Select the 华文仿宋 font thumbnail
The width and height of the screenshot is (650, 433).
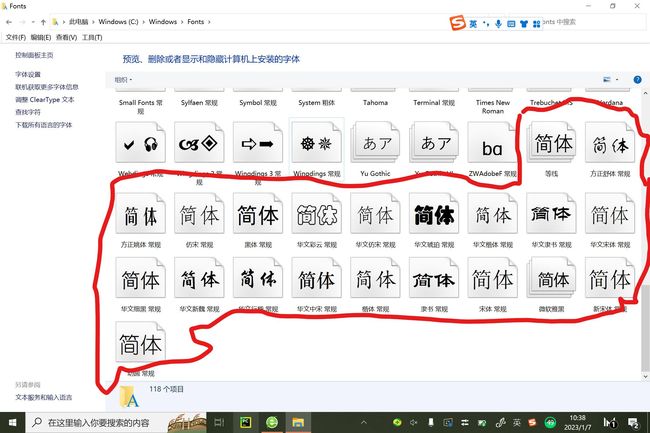pyautogui.click(x=375, y=213)
